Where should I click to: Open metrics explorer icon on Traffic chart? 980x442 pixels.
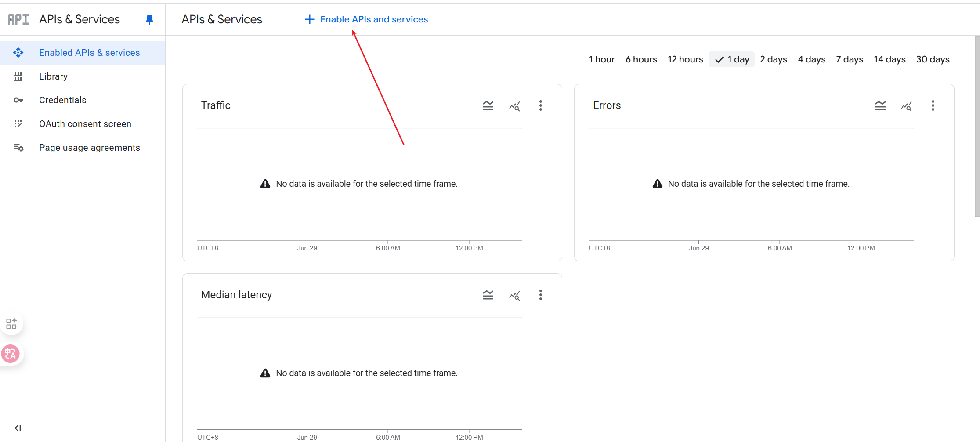pyautogui.click(x=514, y=106)
